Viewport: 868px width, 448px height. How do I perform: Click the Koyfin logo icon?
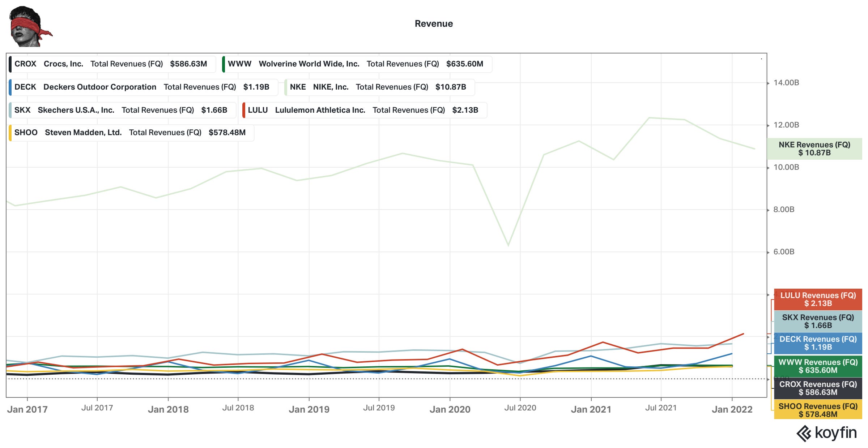[804, 434]
